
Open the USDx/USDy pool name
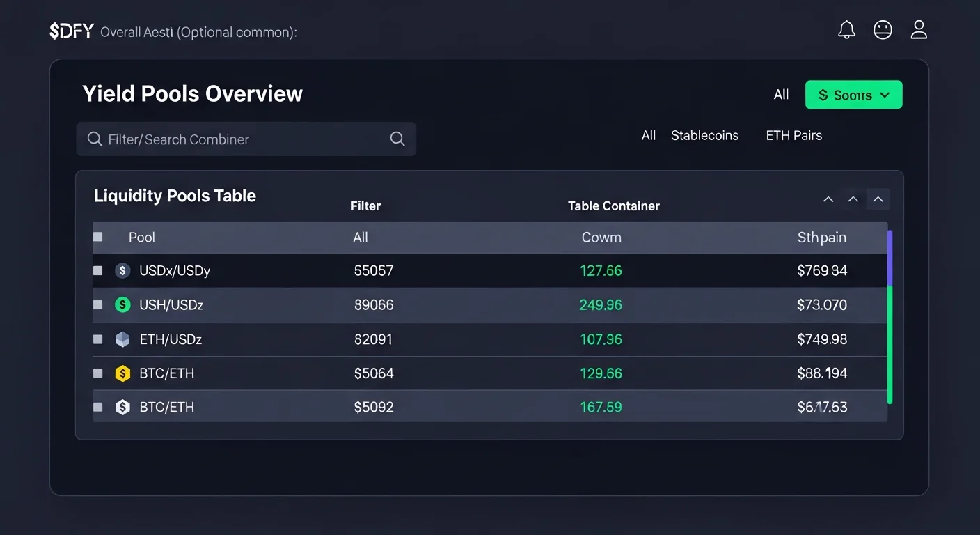coord(175,271)
